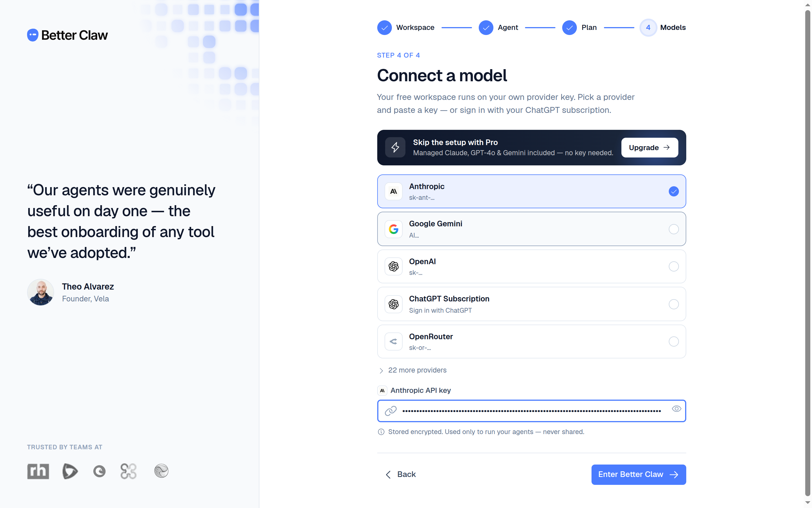
Task: Click the Anthropic API key input field
Action: click(531, 411)
